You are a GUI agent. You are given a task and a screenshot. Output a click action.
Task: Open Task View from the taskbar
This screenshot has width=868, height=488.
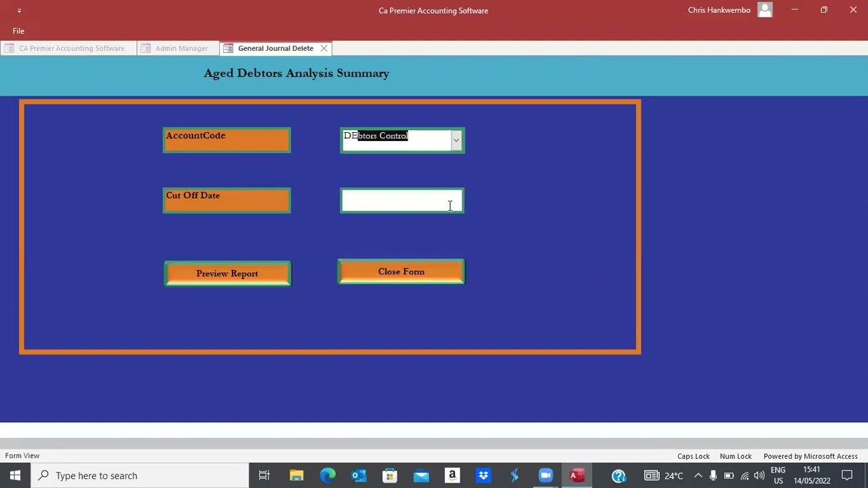point(264,475)
